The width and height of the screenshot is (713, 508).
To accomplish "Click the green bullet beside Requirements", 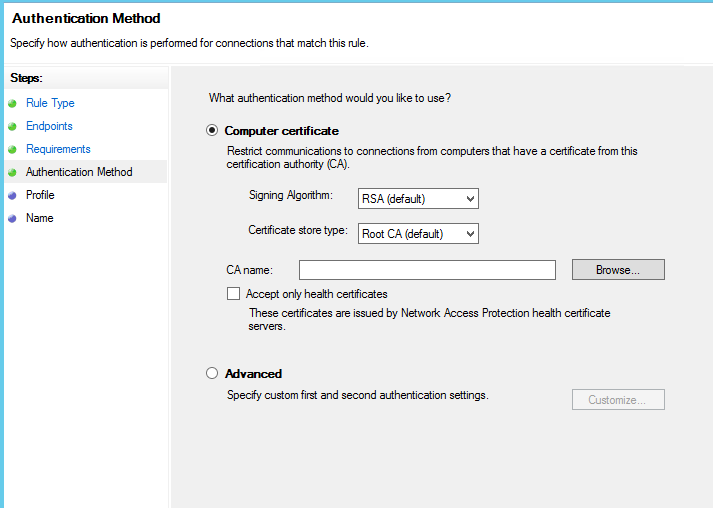I will tap(12, 150).
